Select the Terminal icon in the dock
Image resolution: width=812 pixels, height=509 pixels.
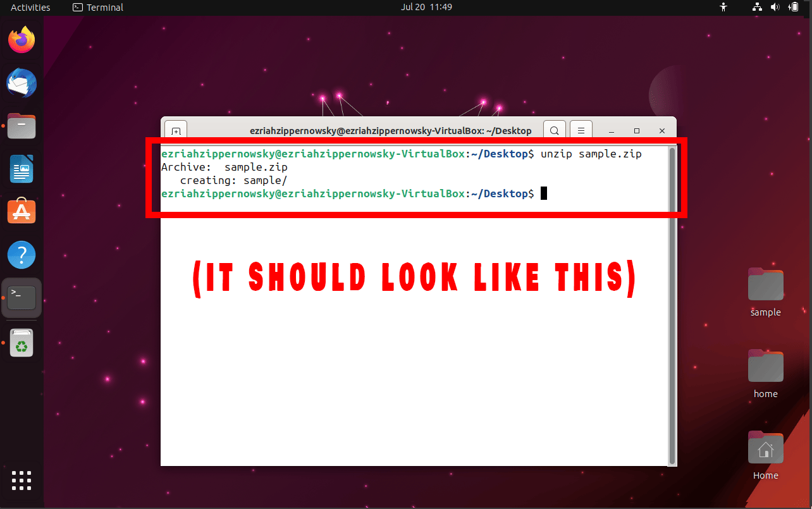tap(21, 297)
